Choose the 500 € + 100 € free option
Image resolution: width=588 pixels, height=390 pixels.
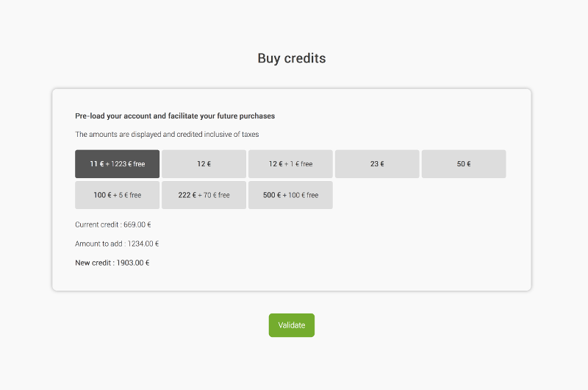[x=290, y=195]
